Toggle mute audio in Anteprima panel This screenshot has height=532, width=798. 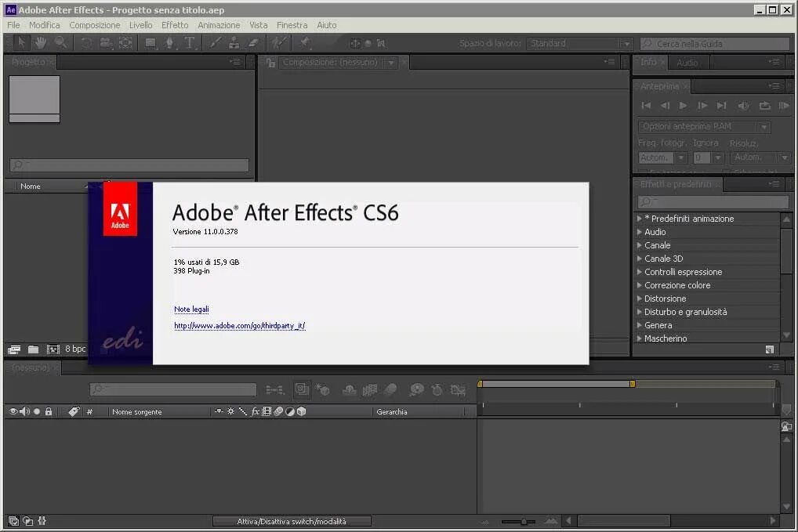coord(744,106)
